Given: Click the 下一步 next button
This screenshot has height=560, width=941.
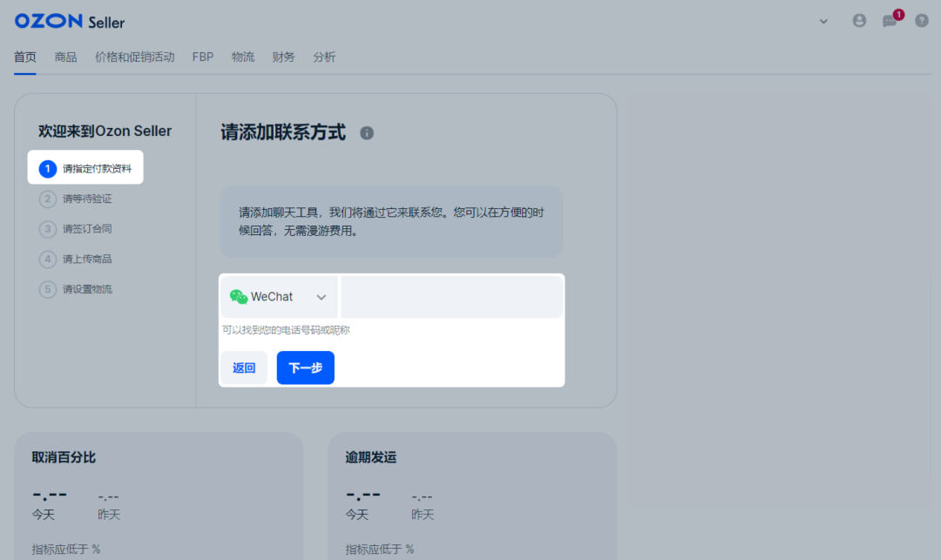Looking at the screenshot, I should coord(306,368).
